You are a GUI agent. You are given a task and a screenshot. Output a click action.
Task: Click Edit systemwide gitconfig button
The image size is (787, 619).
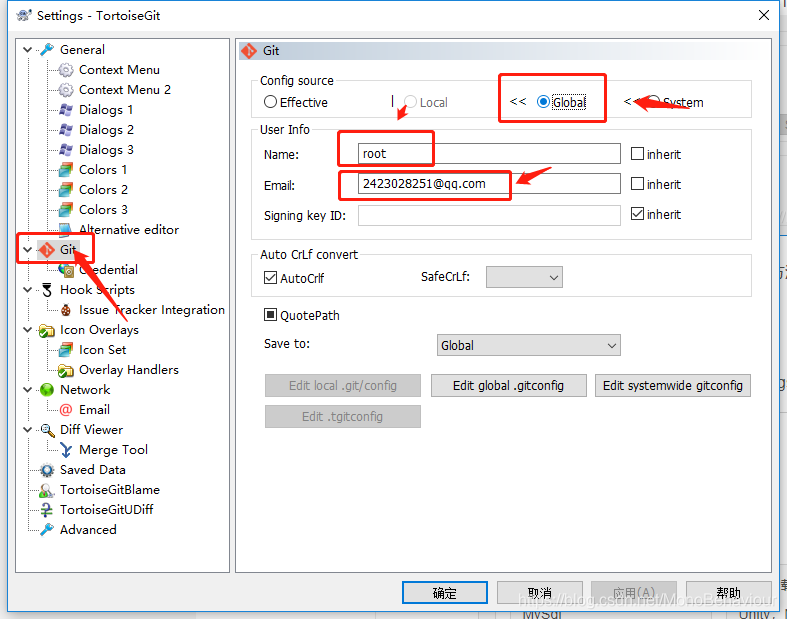tap(673, 386)
